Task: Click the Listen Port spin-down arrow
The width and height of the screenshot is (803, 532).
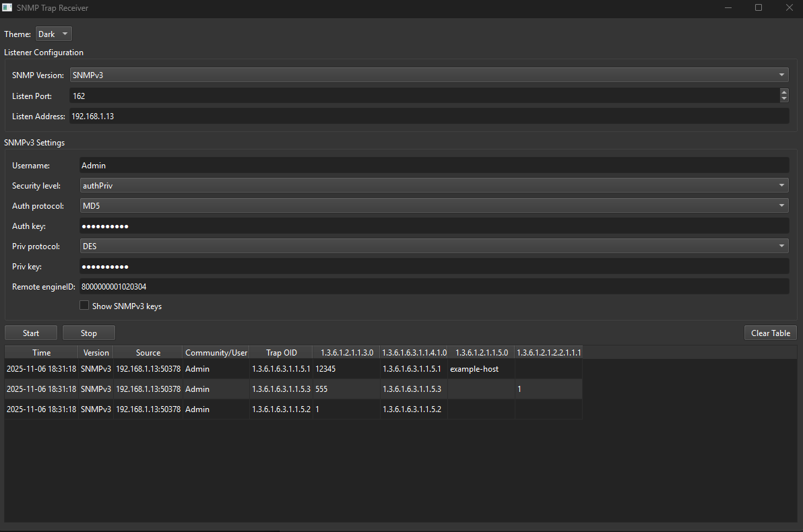Action: [x=783, y=100]
